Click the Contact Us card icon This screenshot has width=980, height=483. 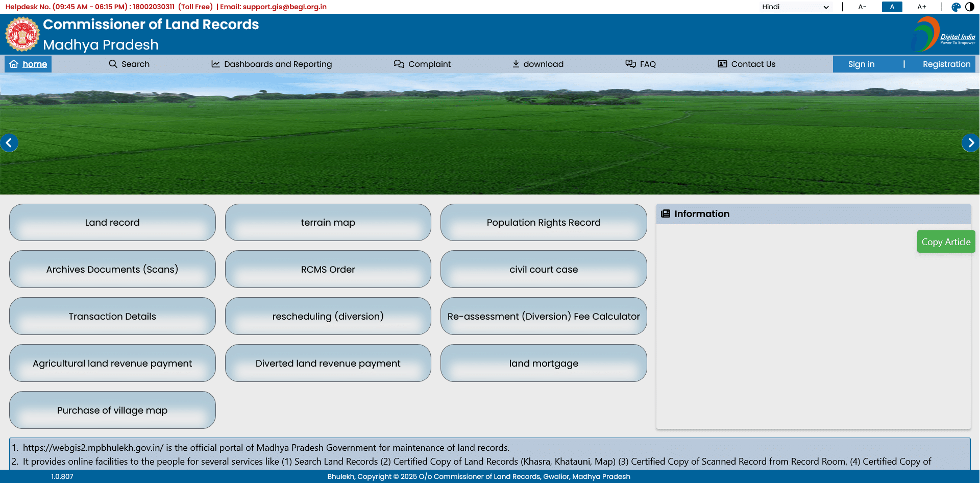[x=723, y=64]
